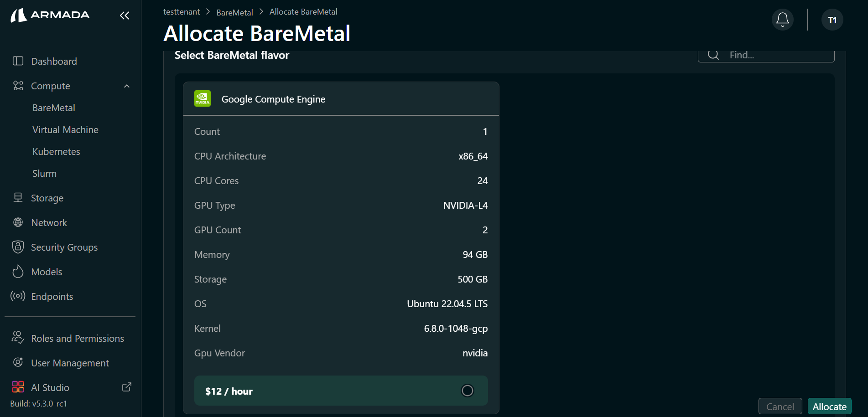
Task: Click the Endpoints broadcast icon
Action: tap(18, 296)
